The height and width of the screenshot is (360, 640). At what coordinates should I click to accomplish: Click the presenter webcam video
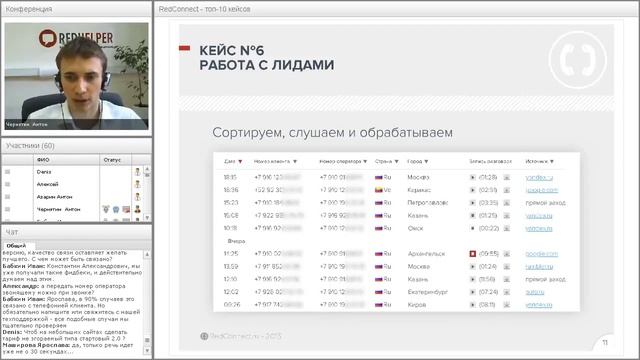pyautogui.click(x=76, y=76)
